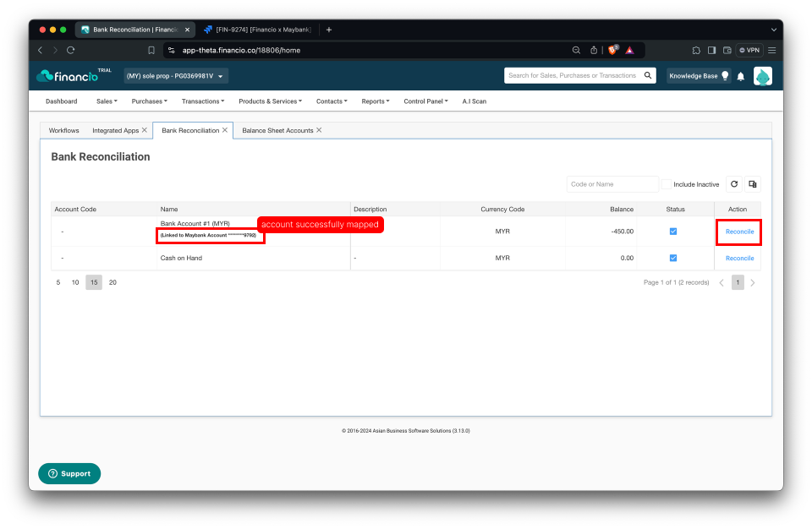The height and width of the screenshot is (529, 812).
Task: Switch to the Balance Sheet Accounts tab
Action: point(277,130)
